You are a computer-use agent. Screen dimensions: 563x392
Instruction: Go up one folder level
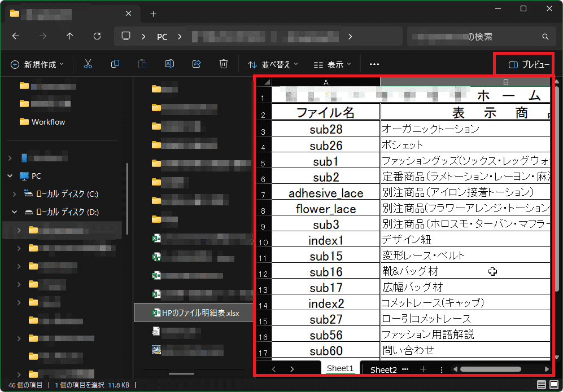pyautogui.click(x=70, y=36)
